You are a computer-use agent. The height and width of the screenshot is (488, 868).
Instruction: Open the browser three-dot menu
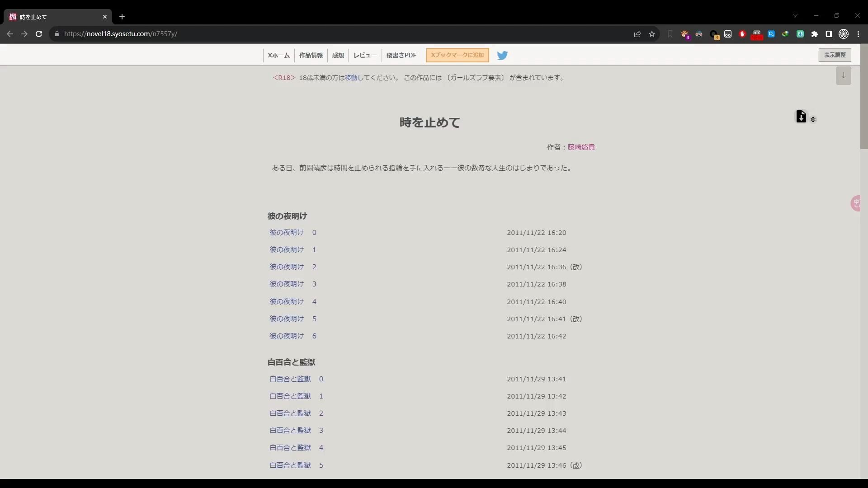click(x=858, y=34)
